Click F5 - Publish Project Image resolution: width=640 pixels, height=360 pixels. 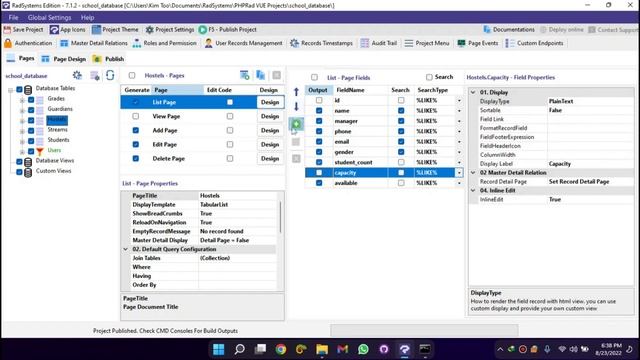[227, 29]
